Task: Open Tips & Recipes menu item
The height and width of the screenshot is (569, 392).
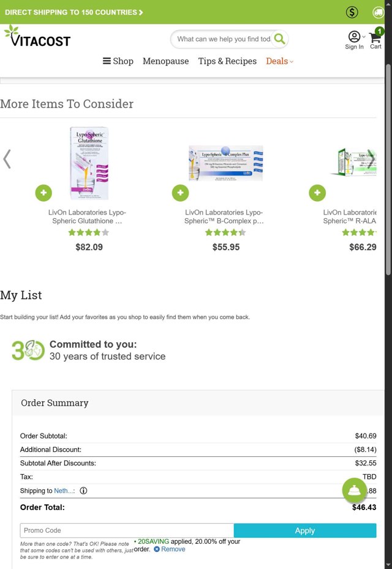Action: click(x=227, y=61)
